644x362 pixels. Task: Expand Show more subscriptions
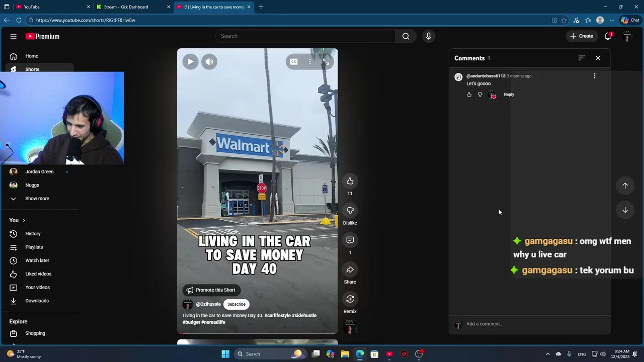point(40,199)
